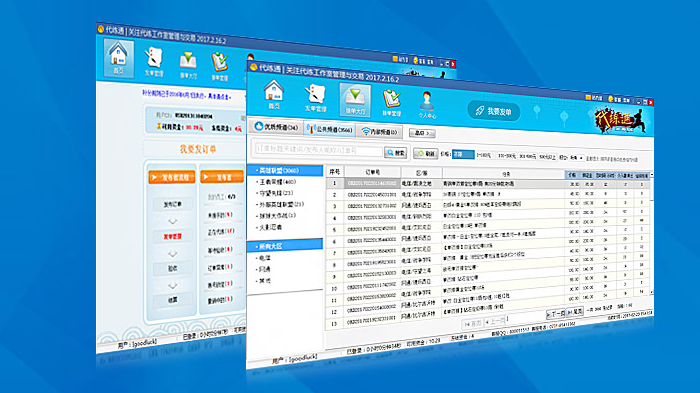Open 首页 home icon in front window

pyautogui.click(x=274, y=95)
